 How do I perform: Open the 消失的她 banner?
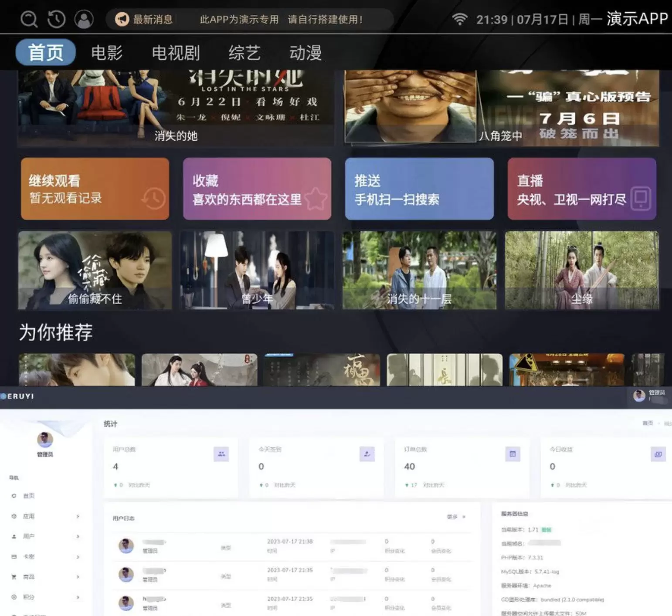[x=175, y=108]
